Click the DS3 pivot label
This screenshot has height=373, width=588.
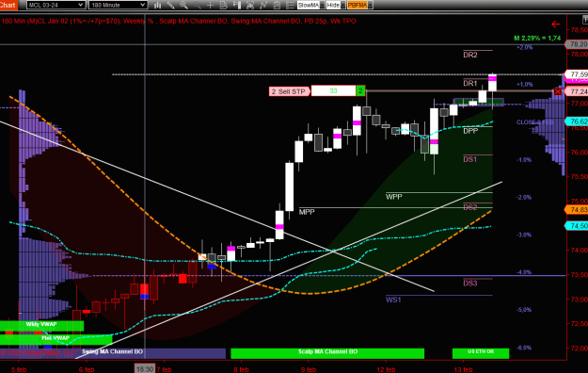[x=470, y=284]
